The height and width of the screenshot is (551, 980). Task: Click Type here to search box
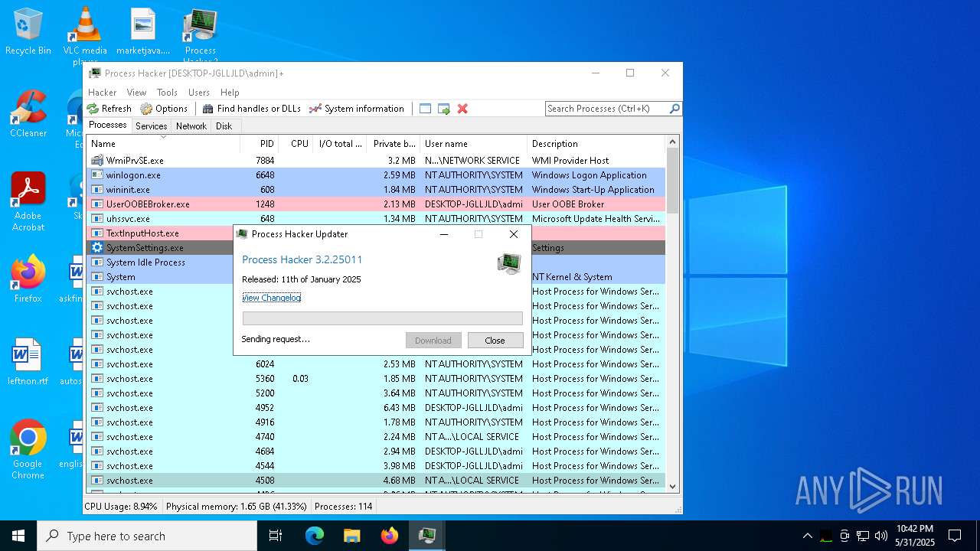pyautogui.click(x=147, y=536)
